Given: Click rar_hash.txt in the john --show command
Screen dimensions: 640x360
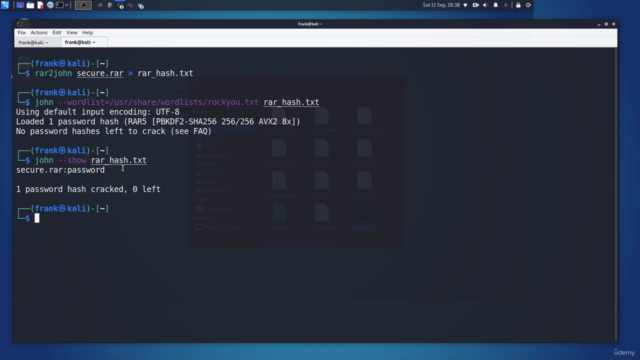Looking at the screenshot, I should 118,160.
